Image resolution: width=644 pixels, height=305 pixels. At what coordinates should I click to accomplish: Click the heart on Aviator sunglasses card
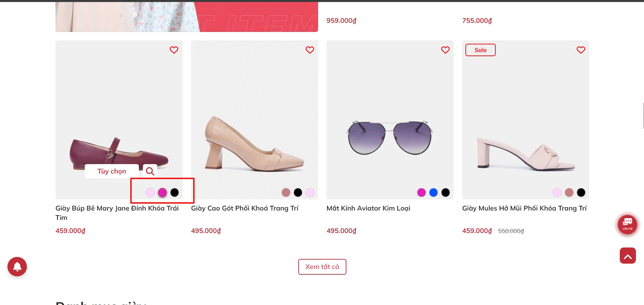tap(445, 50)
